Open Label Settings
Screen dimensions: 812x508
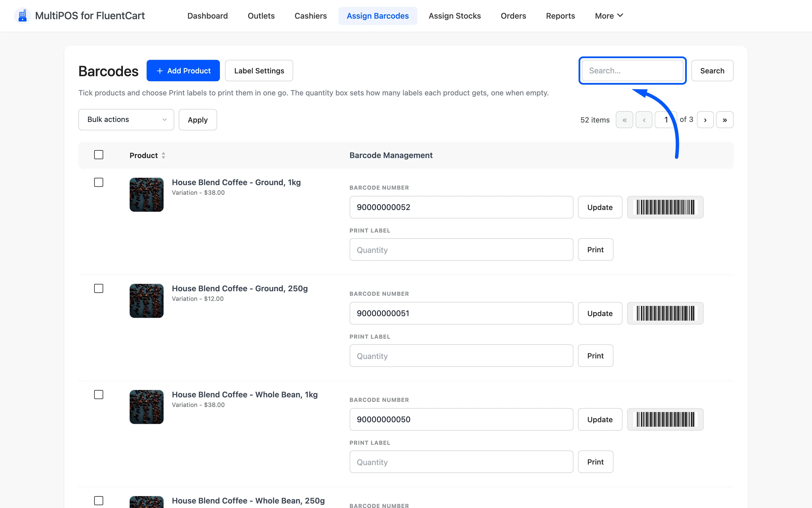coord(259,71)
